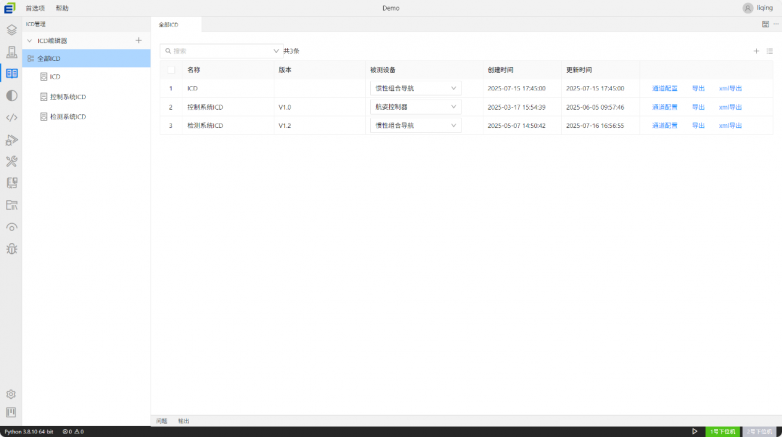Click 导出 link for ICD row
Image resolution: width=782 pixels, height=437 pixels.
pos(698,88)
